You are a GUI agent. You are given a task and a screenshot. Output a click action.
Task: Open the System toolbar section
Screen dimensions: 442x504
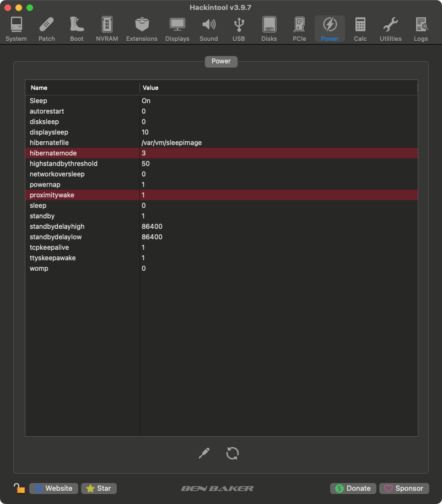[16, 29]
